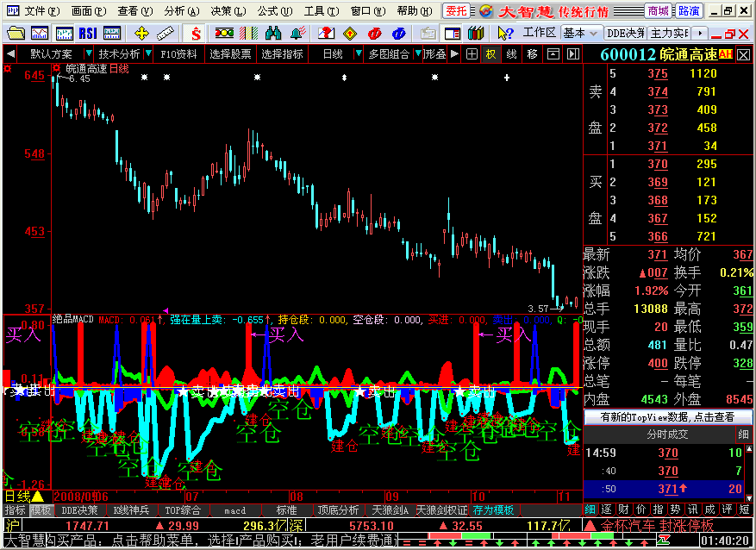This screenshot has width=756, height=550.
Task: Switch to 指标 mode at bottom
Action: [x=15, y=510]
